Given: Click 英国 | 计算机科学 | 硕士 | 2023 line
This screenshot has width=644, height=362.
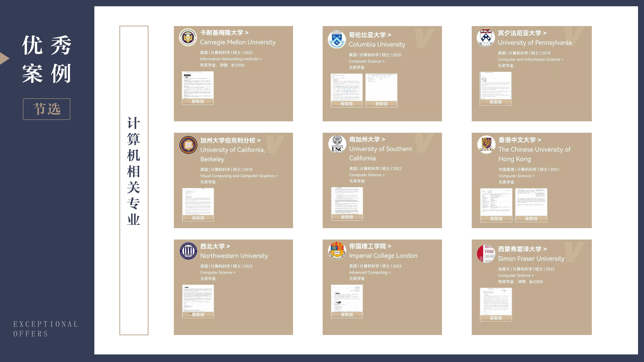Looking at the screenshot, I should (x=375, y=266).
